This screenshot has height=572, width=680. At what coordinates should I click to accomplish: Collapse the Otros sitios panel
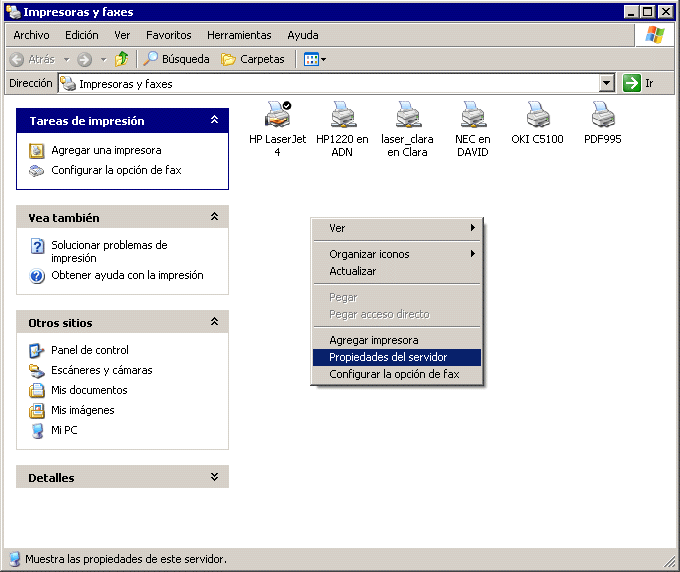click(214, 322)
